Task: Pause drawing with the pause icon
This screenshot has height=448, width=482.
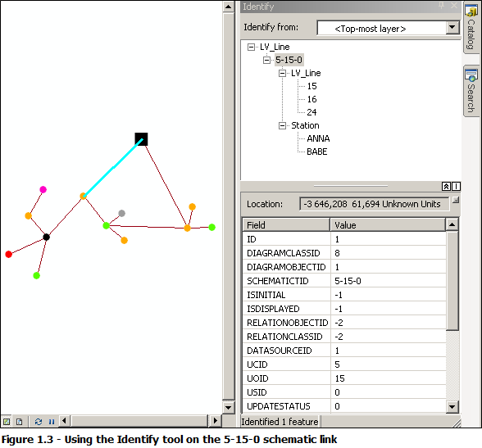Action: coord(52,422)
